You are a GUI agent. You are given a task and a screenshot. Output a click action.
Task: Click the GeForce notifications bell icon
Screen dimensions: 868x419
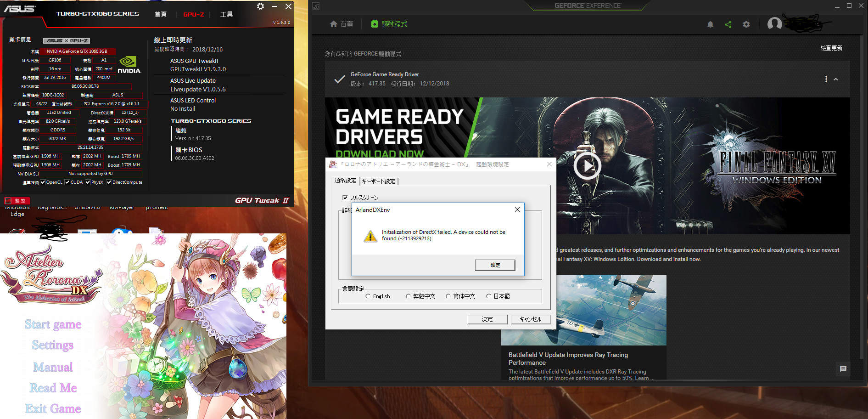coord(710,24)
